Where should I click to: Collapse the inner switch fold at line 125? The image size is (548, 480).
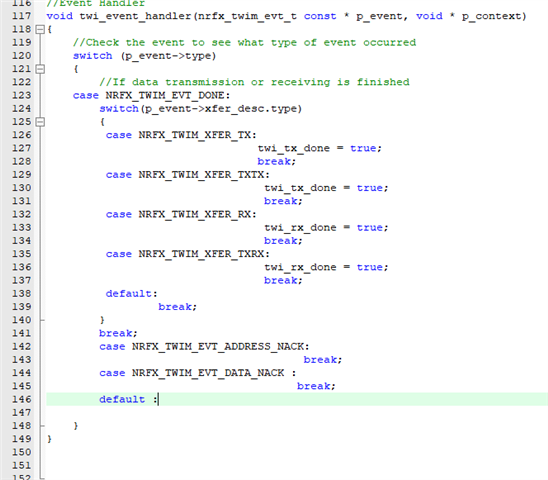click(41, 122)
